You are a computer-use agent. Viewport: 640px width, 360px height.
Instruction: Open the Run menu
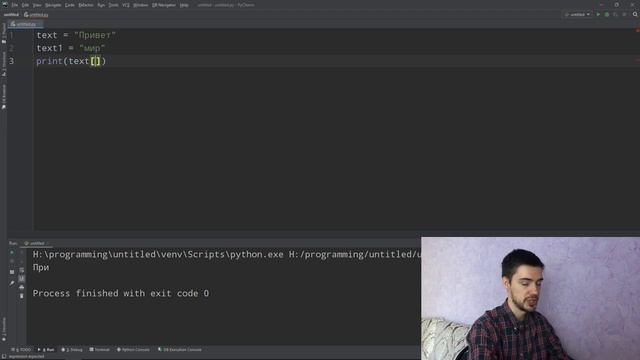coord(101,5)
